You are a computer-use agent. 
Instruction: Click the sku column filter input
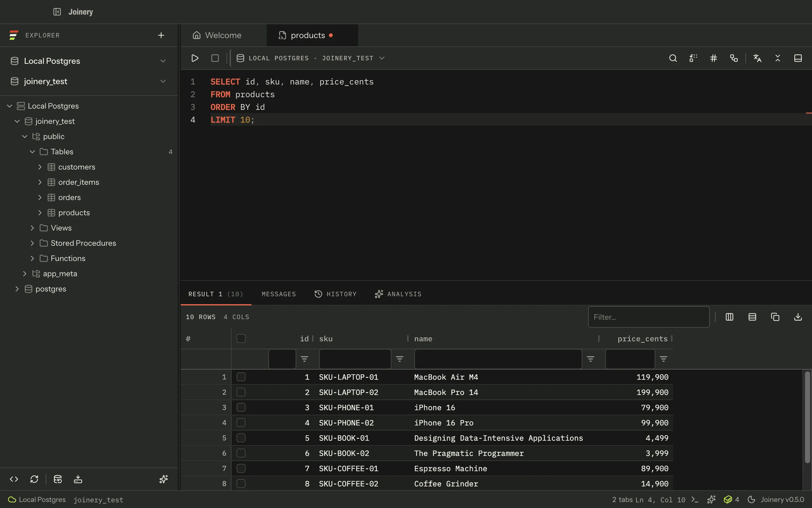click(355, 359)
